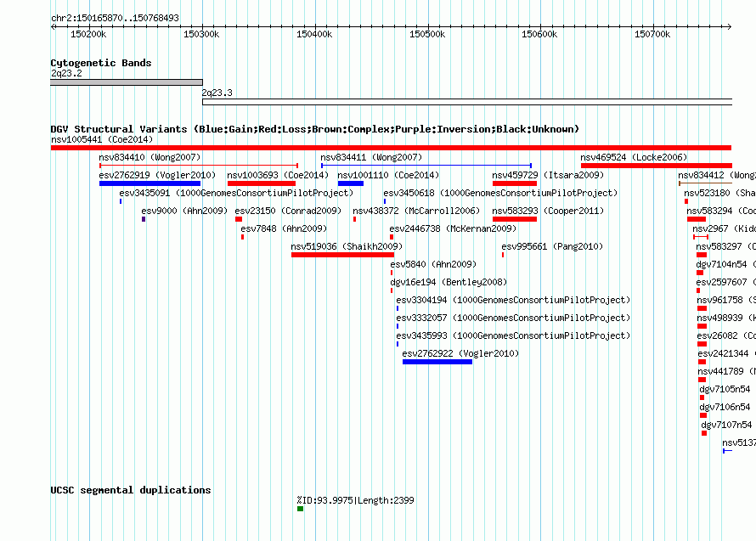Click the 2q23.2 cytogenetic band bar
The height and width of the screenshot is (541, 756).
click(x=127, y=82)
